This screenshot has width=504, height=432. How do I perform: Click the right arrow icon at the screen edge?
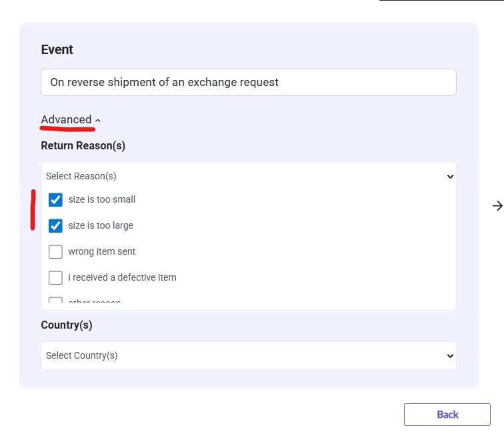click(x=497, y=206)
